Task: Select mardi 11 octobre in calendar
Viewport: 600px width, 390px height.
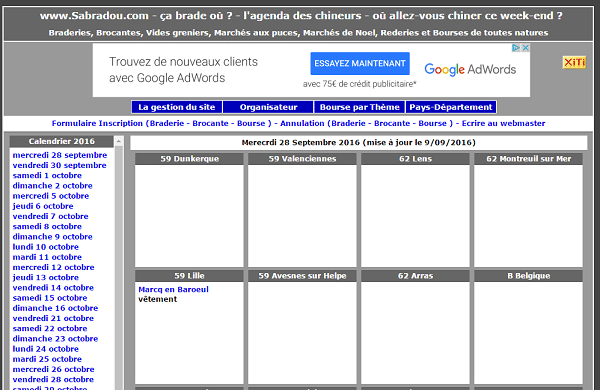Action: pos(47,257)
